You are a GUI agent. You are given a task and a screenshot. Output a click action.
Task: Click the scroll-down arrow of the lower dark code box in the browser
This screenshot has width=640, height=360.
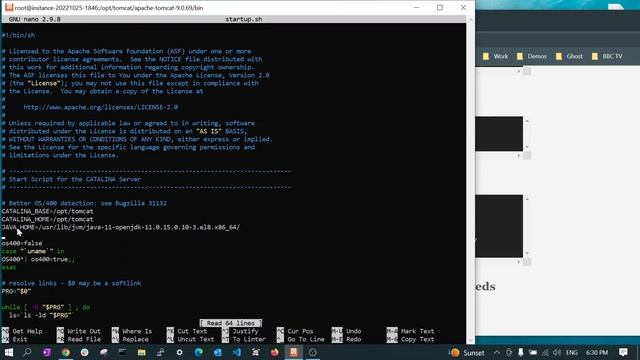[527, 253]
